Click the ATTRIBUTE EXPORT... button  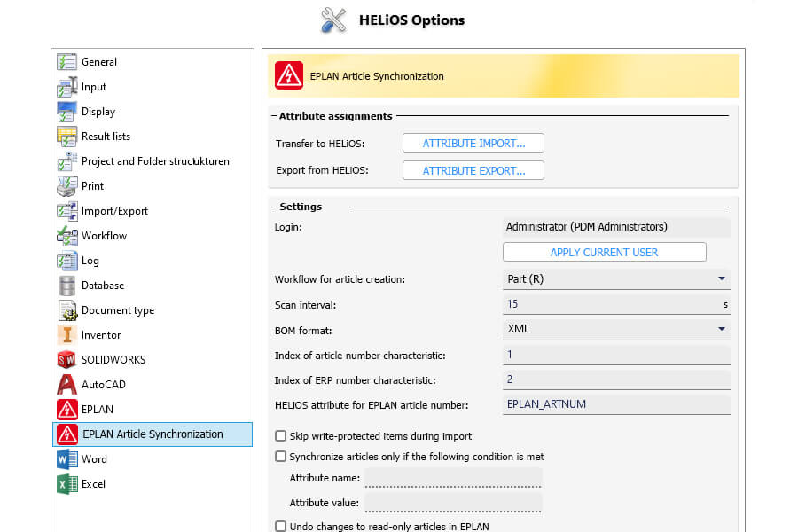(x=473, y=170)
